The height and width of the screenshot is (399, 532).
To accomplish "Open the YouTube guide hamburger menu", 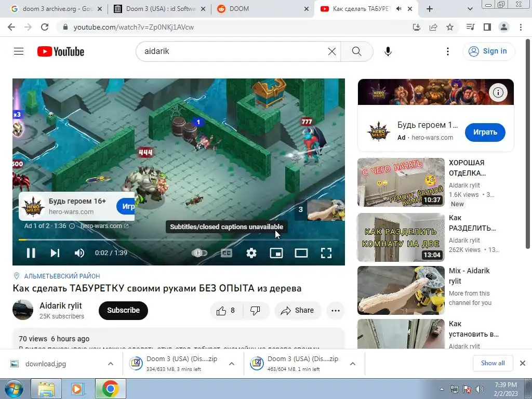I will click(19, 51).
